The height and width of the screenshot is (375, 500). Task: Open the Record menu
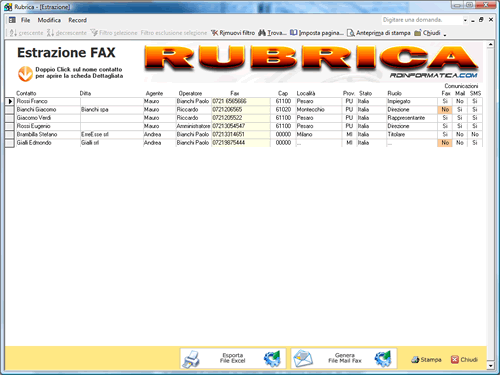(77, 20)
